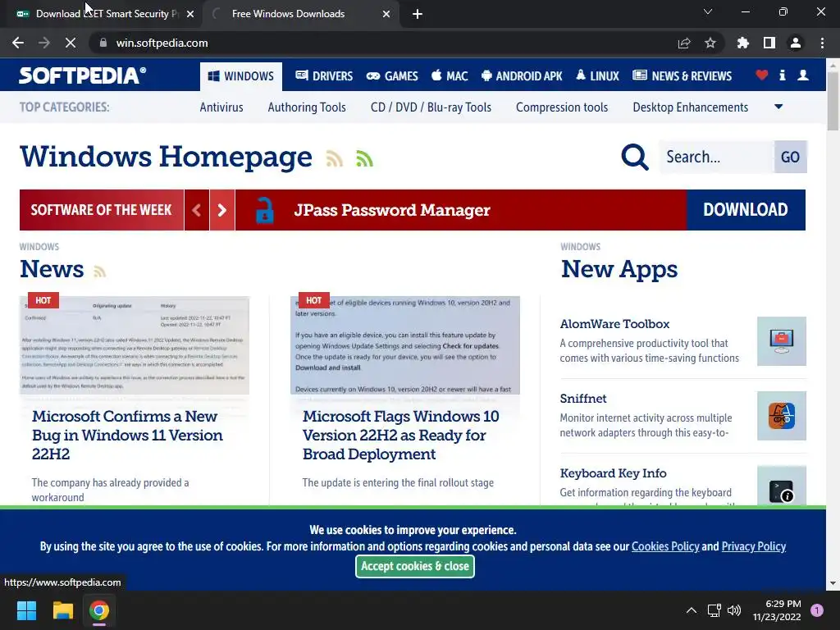840x630 pixels.
Task: Click the Softpedia logo
Action: 83,75
